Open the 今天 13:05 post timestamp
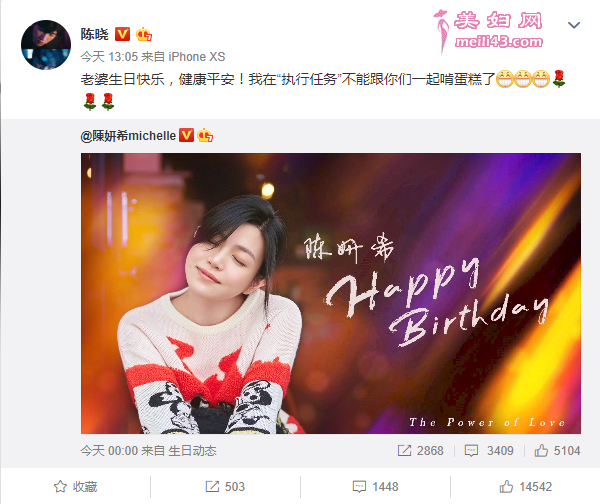 pos(109,57)
